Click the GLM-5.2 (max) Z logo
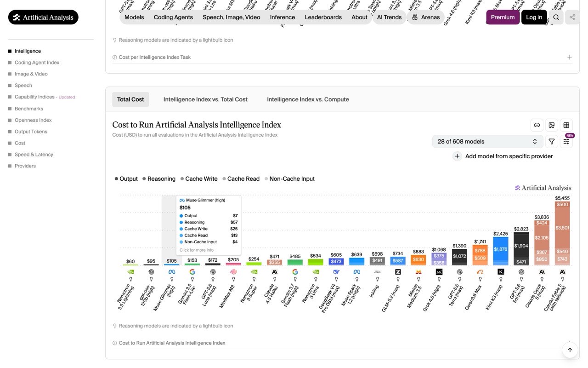This screenshot has height=368, width=588. point(398,272)
